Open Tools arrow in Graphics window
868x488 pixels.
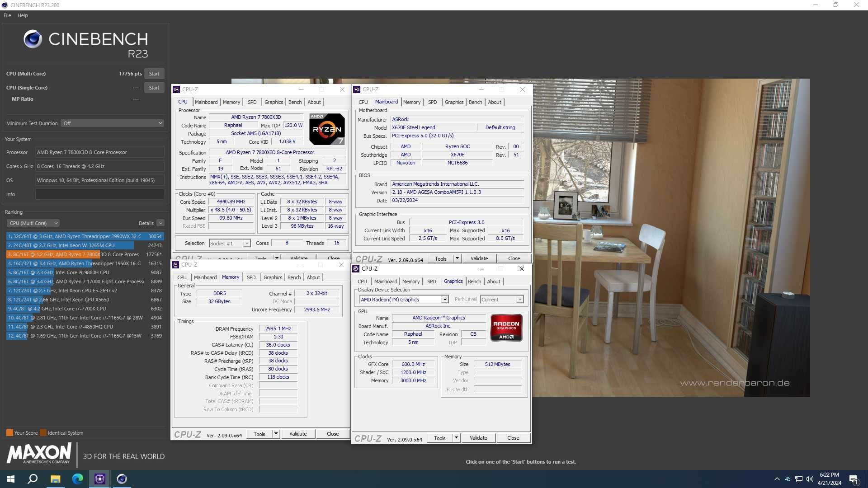456,438
